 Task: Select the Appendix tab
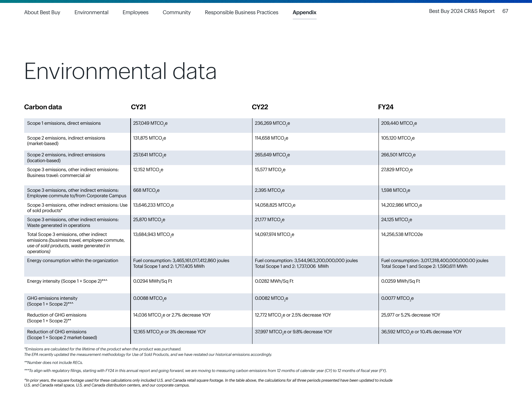(304, 12)
